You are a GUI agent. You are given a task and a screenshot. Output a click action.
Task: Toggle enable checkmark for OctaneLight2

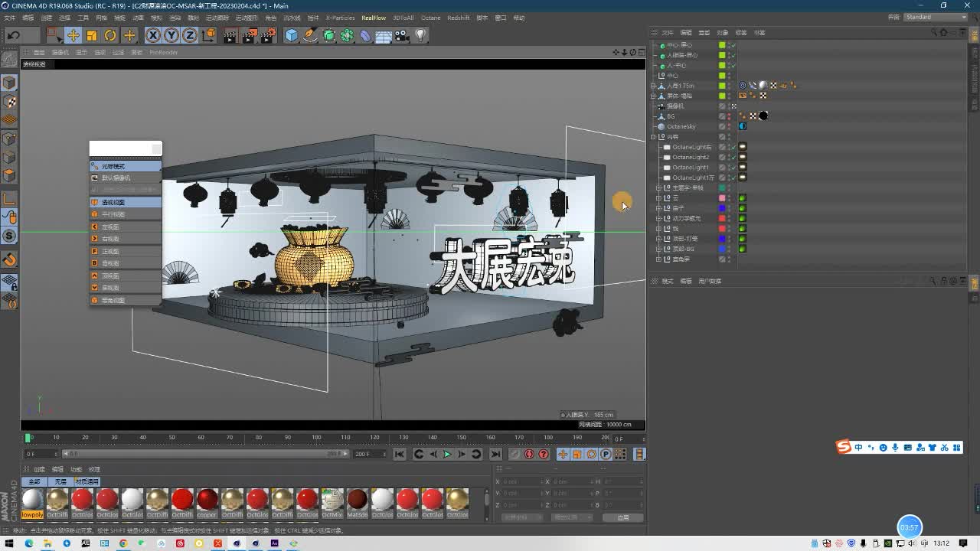[x=733, y=157]
